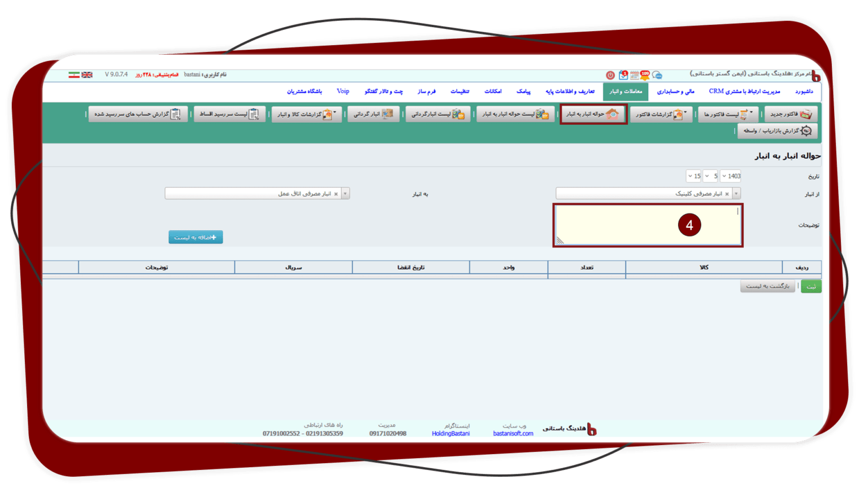Viewport: 868px width, 488px height.
Task: Click the green ثبت button
Action: pos(811,286)
